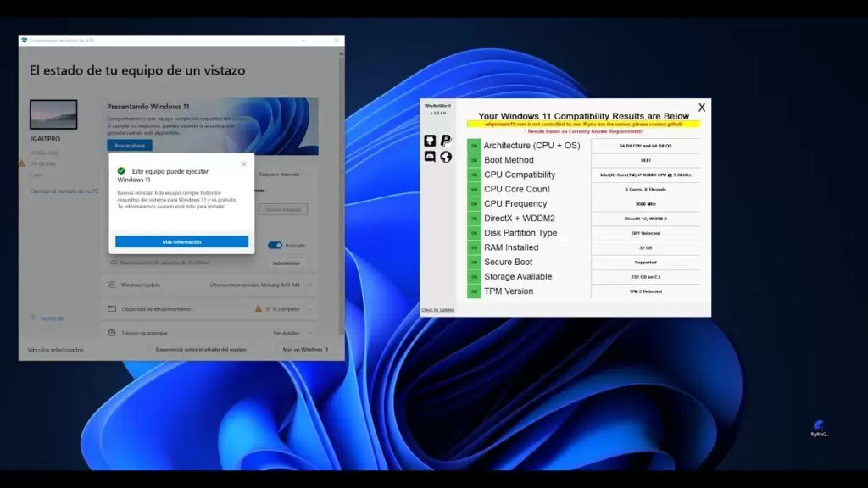Select the "Disk Partition Type" label
The height and width of the screenshot is (488, 868).
[x=520, y=233]
